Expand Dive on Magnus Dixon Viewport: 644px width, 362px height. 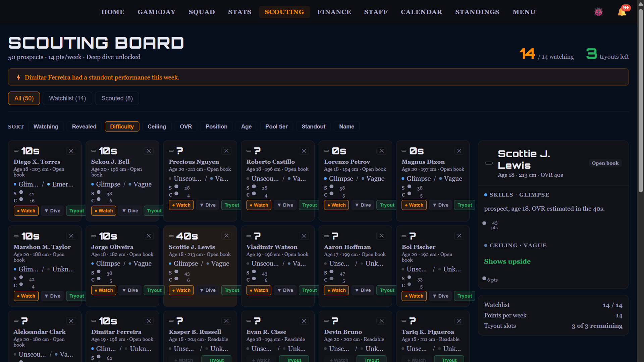click(x=440, y=205)
